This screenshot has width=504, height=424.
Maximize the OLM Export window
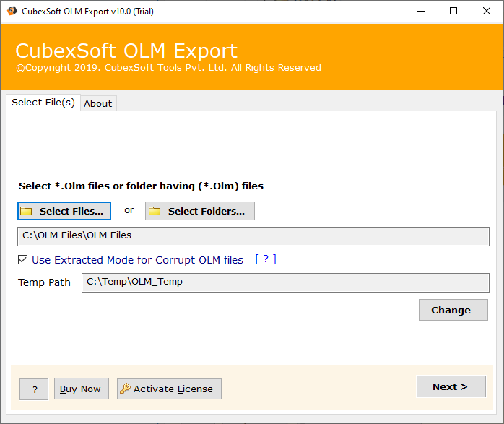[x=453, y=11]
